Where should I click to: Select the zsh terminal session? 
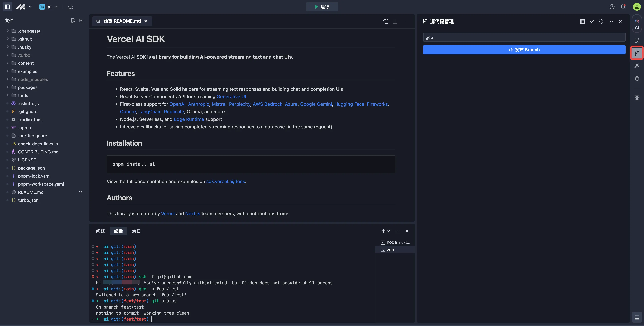395,249
